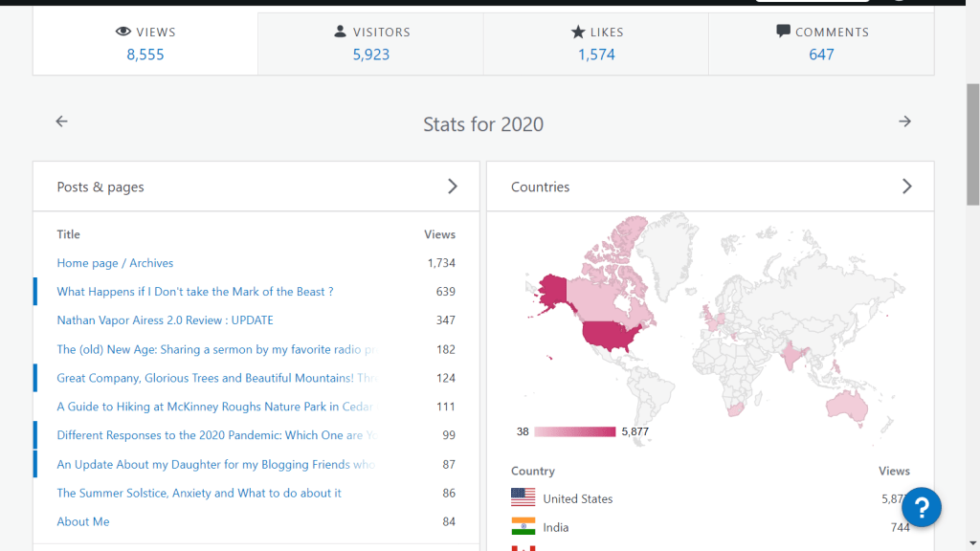The width and height of the screenshot is (980, 551).
Task: Switch to the Visitors stats tab
Action: point(370,43)
